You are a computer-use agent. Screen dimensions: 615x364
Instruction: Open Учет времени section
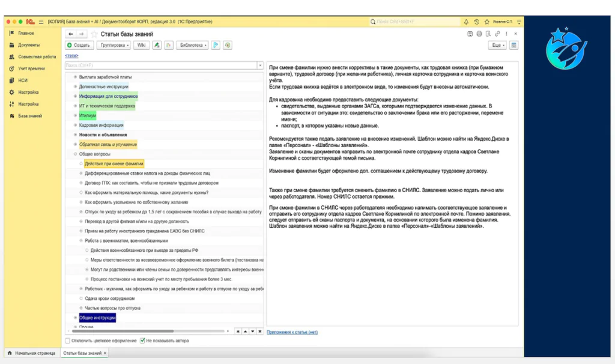point(31,68)
